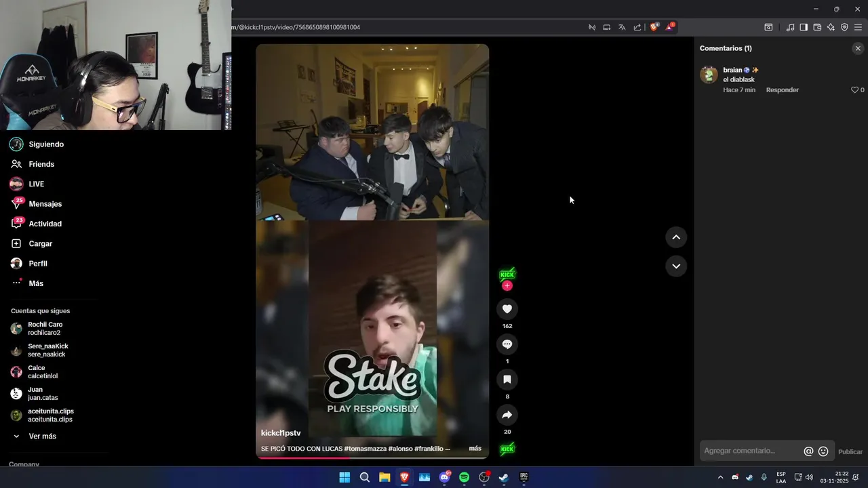868x488 pixels.
Task: Open the Windows Start menu
Action: [344, 477]
